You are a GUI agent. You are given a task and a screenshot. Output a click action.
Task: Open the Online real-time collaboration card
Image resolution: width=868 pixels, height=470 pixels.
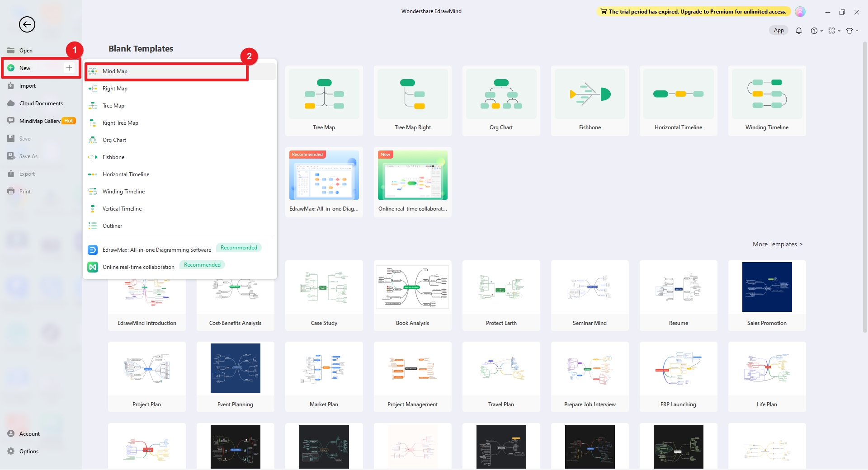413,182
